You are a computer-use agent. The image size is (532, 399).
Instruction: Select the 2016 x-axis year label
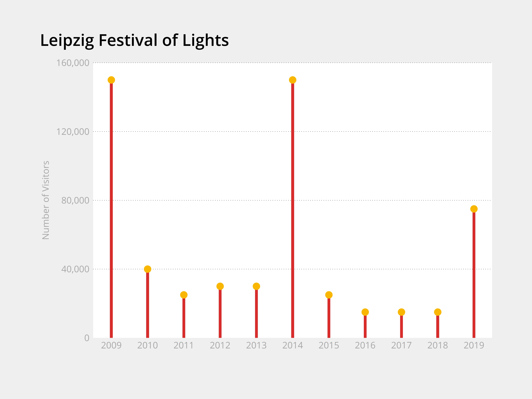click(365, 345)
